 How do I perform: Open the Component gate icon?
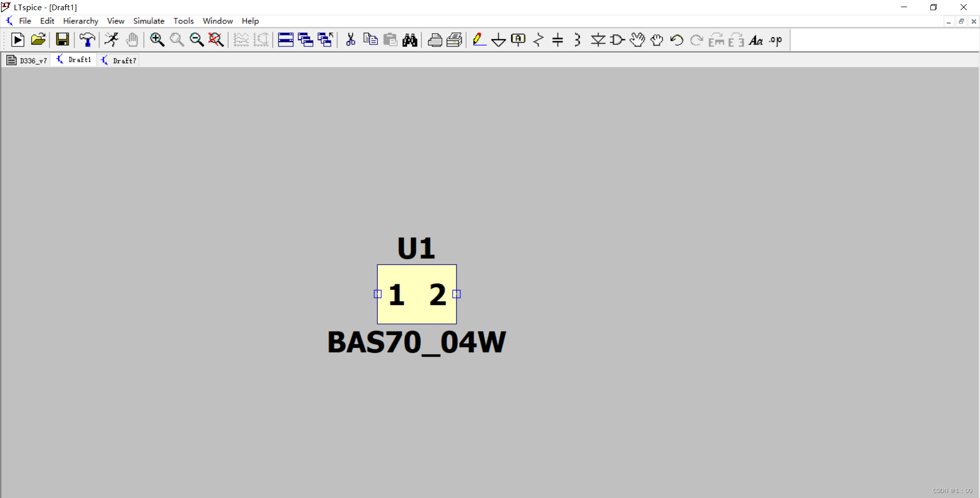[x=618, y=40]
